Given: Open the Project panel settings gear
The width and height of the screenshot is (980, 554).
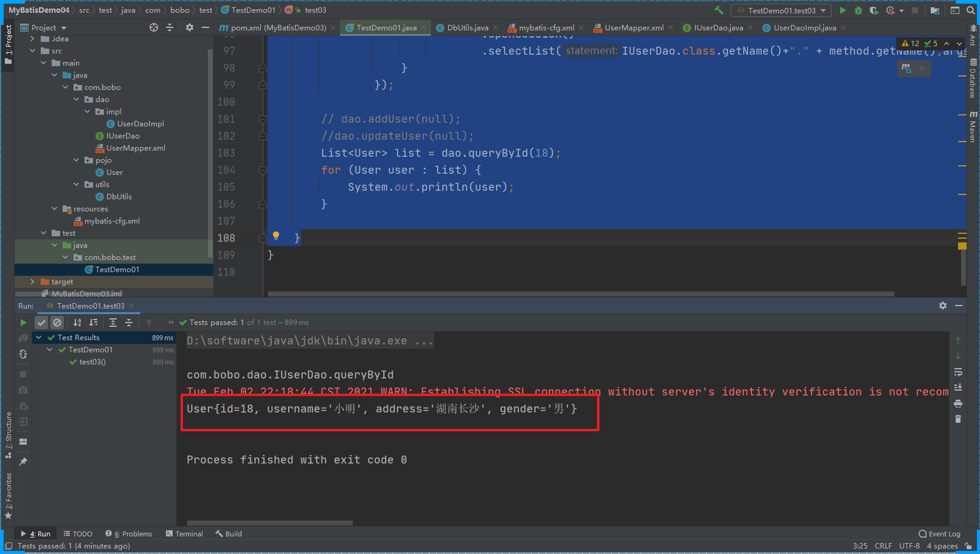Looking at the screenshot, I should [x=190, y=27].
